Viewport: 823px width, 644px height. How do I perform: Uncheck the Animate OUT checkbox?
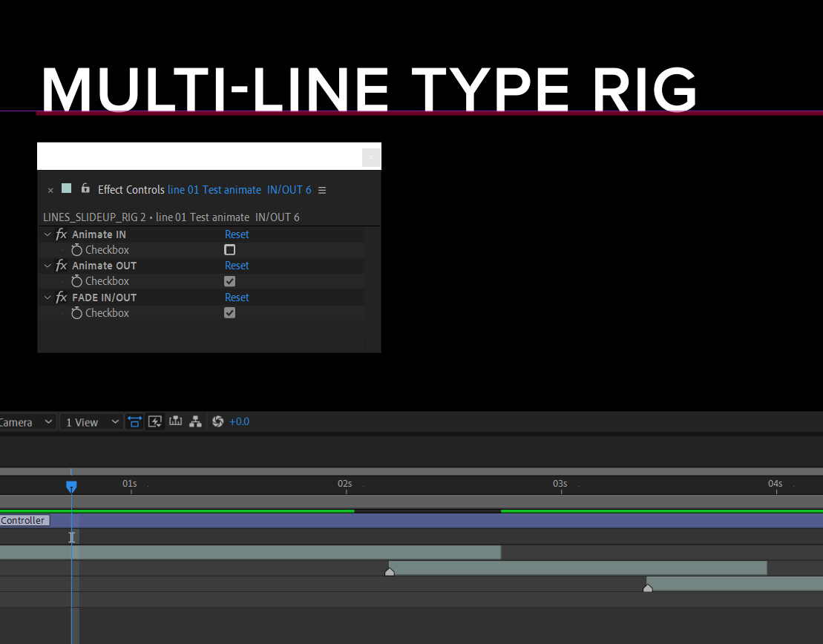[x=229, y=281]
